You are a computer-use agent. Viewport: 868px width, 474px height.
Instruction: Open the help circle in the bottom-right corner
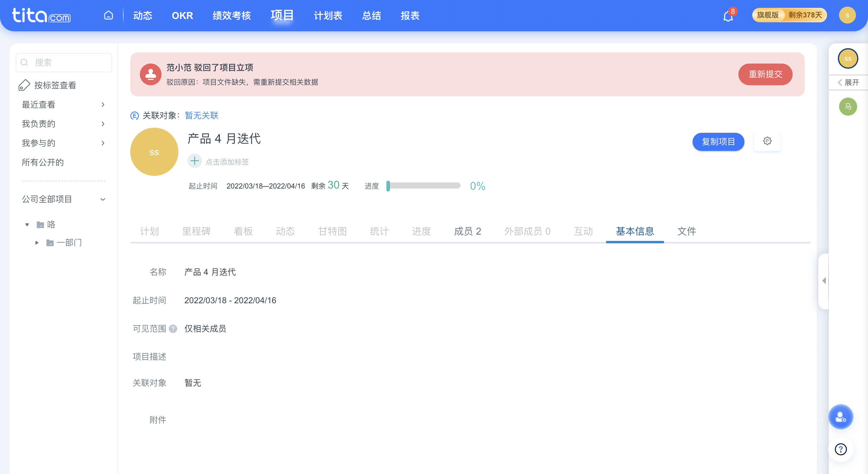(x=841, y=449)
